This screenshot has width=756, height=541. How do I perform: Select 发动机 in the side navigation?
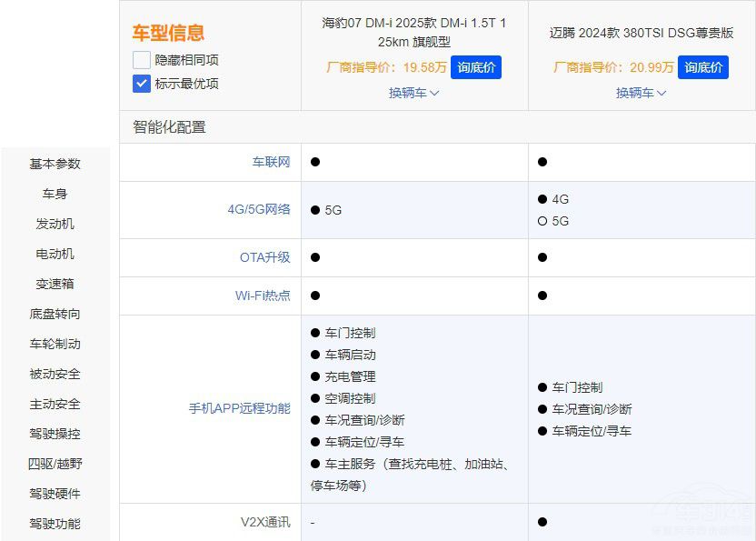[55, 224]
